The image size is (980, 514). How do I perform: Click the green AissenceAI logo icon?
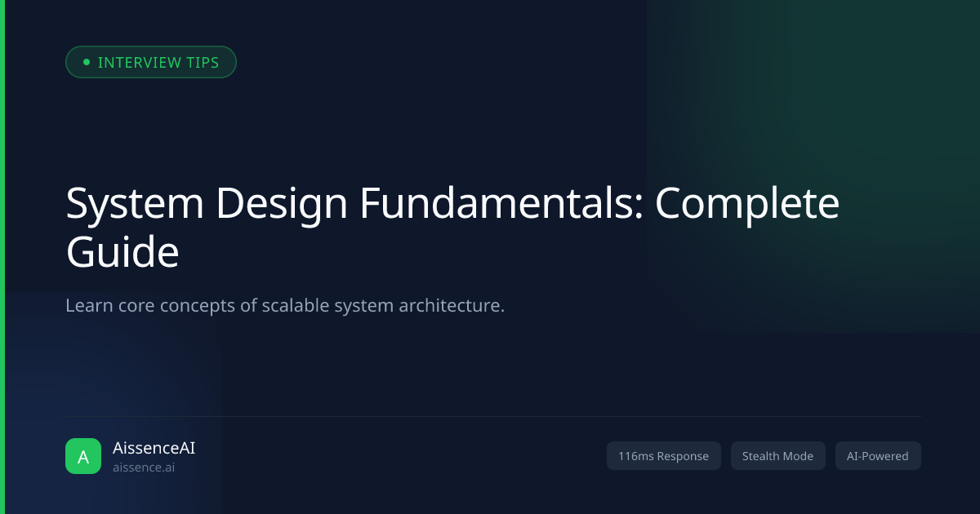[83, 456]
